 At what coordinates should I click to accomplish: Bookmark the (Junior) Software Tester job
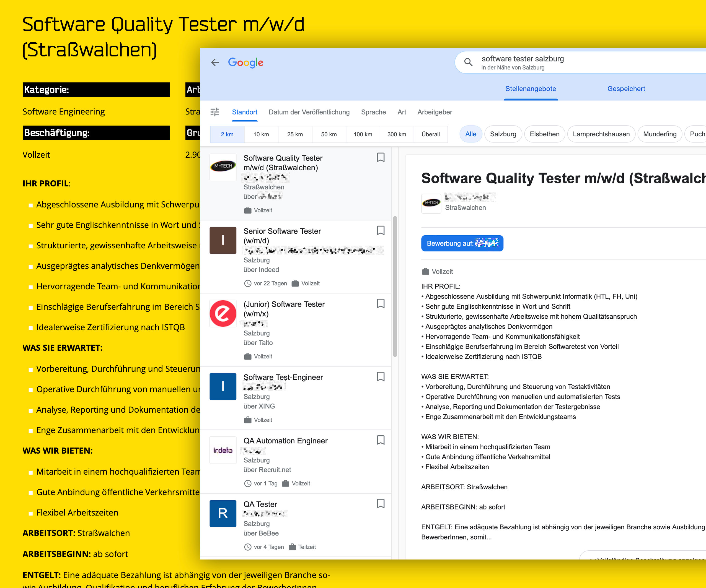[380, 303]
